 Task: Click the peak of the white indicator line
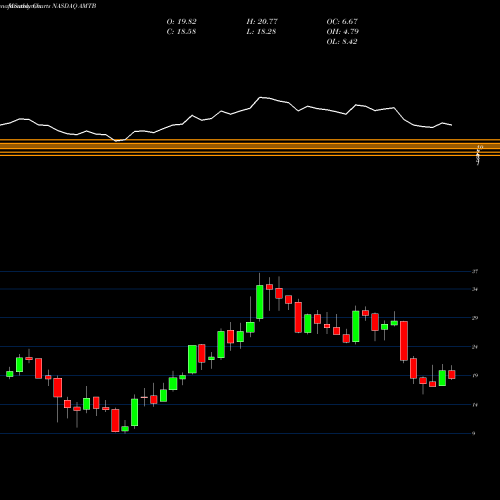(x=260, y=97)
